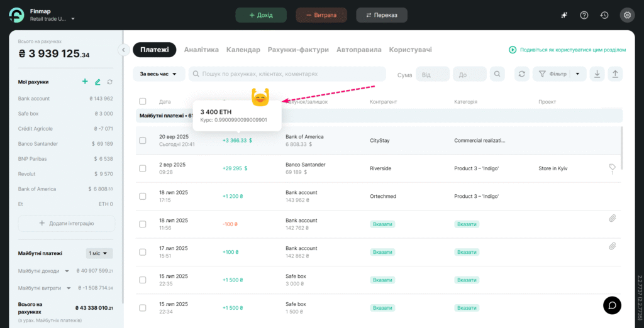Click the green Дохід button

(261, 15)
